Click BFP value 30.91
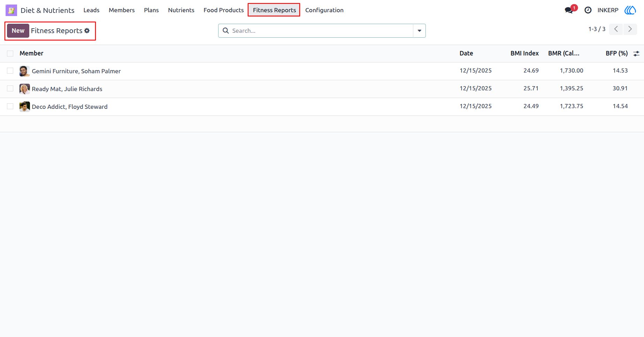644x337 pixels. pyautogui.click(x=620, y=89)
